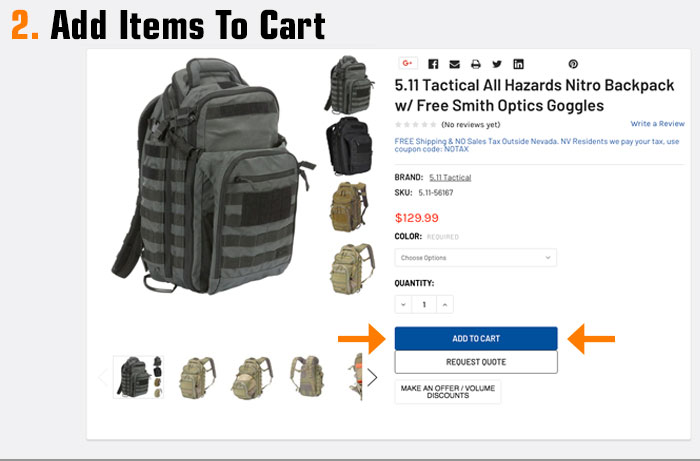700x461 pixels.
Task: Click the email envelope share icon
Action: [454, 64]
